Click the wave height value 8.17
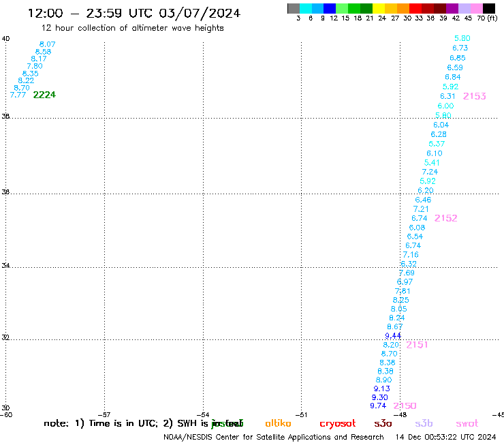The width and height of the screenshot is (504, 443). click(39, 59)
